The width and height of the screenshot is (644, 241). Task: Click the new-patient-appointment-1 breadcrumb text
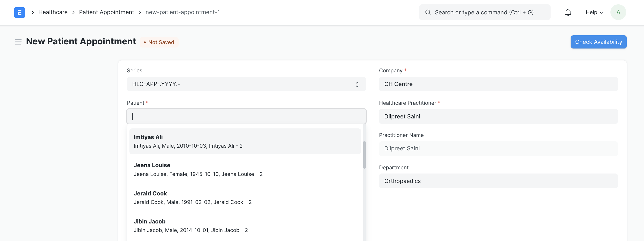click(x=182, y=12)
